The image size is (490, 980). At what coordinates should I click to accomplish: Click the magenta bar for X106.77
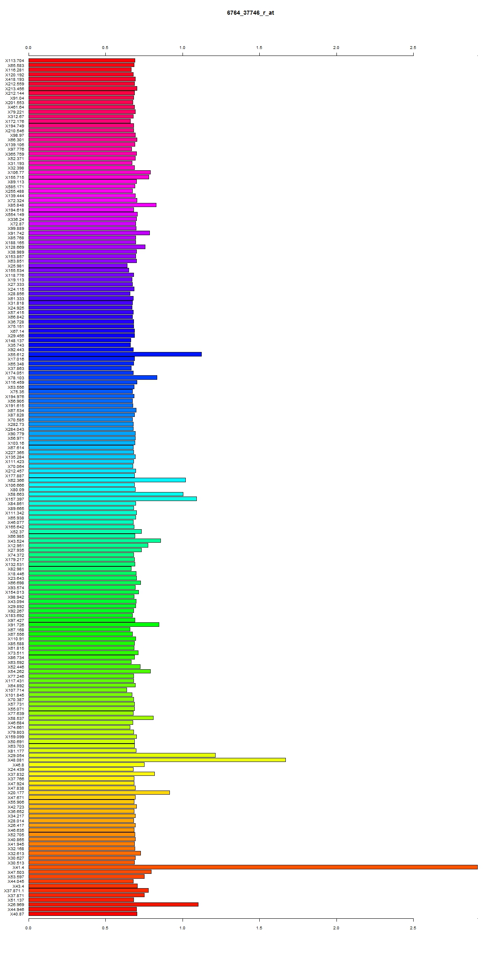click(x=89, y=172)
